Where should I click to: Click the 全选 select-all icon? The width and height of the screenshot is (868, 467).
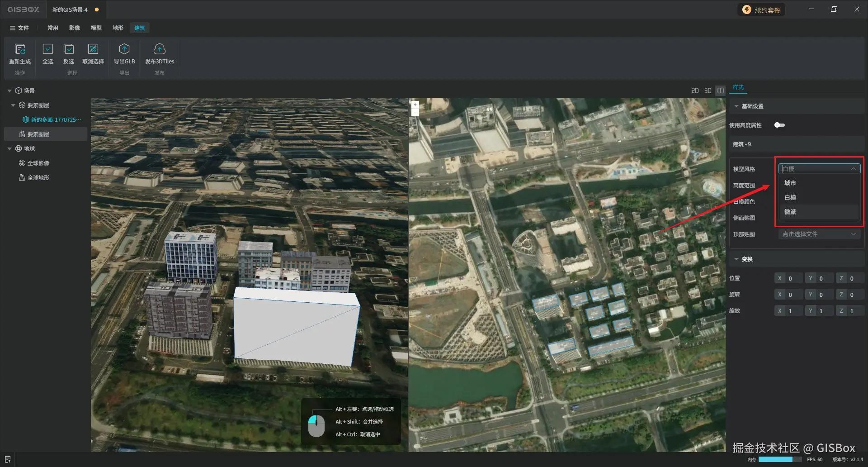[x=48, y=49]
